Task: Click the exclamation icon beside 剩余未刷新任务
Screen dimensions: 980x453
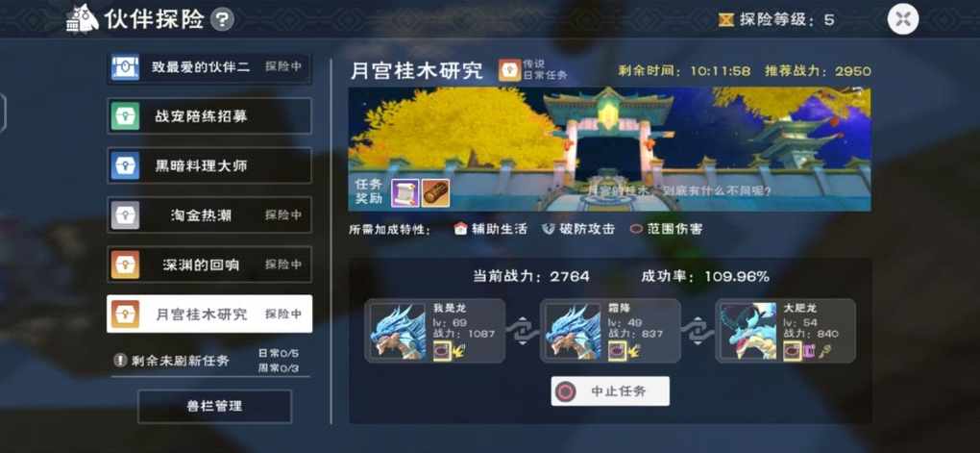Action: (x=121, y=361)
